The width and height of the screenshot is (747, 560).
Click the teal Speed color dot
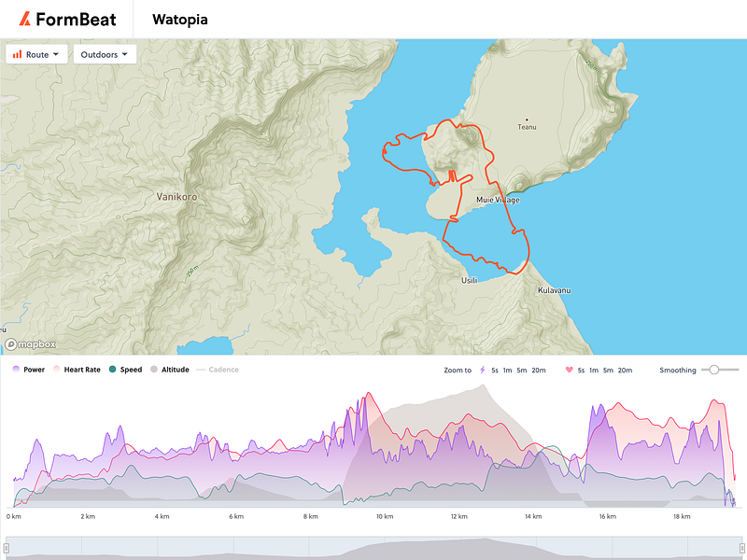coord(112,370)
